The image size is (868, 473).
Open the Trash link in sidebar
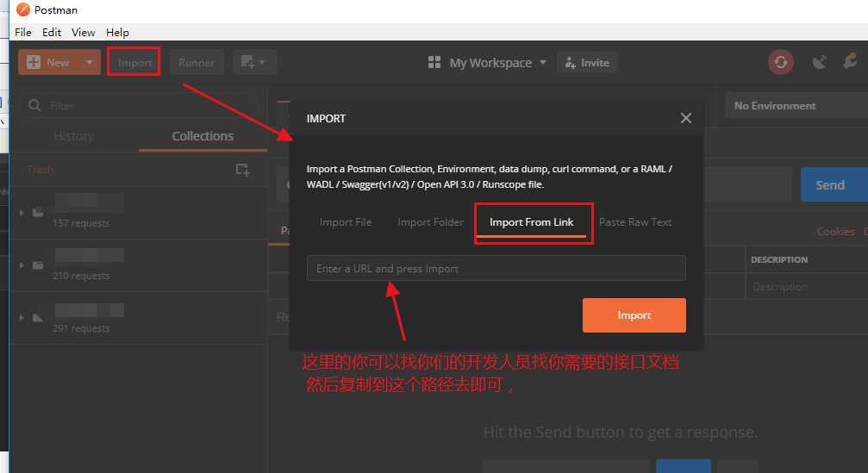(x=41, y=169)
